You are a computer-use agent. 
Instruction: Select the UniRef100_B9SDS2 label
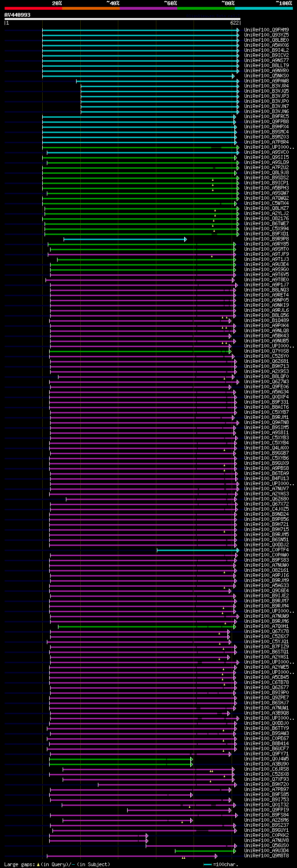(x=266, y=178)
